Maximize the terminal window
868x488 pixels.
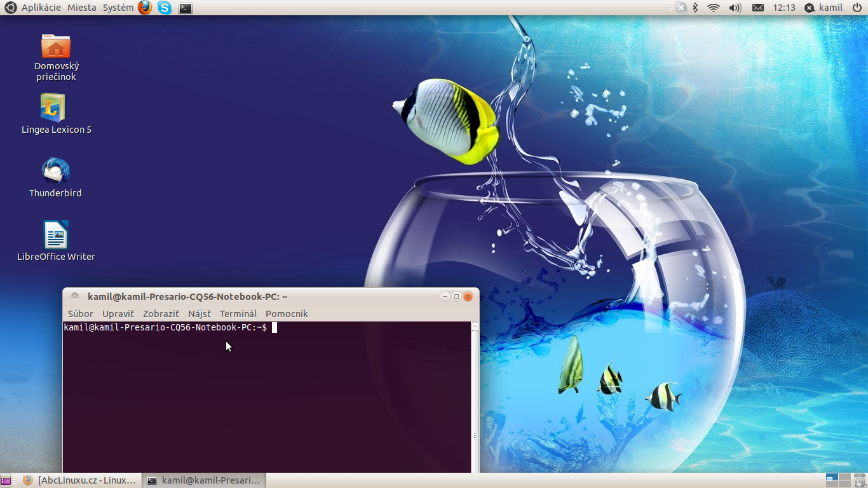[x=456, y=296]
